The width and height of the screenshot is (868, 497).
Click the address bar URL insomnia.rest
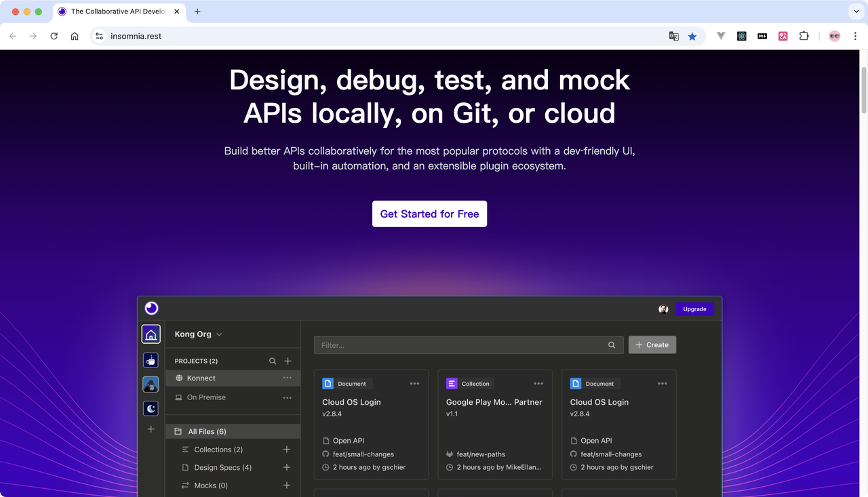(x=136, y=36)
